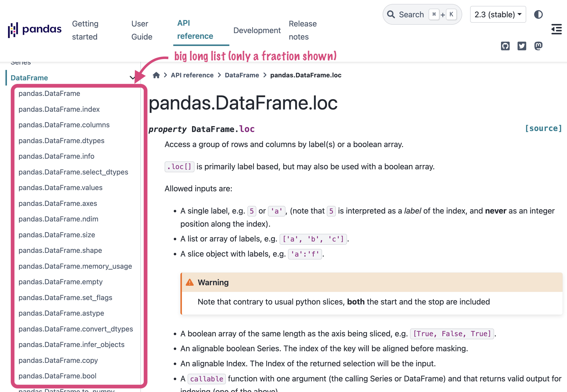Image resolution: width=567 pixels, height=392 pixels.
Task: Focus the Search input field
Action: click(411, 14)
